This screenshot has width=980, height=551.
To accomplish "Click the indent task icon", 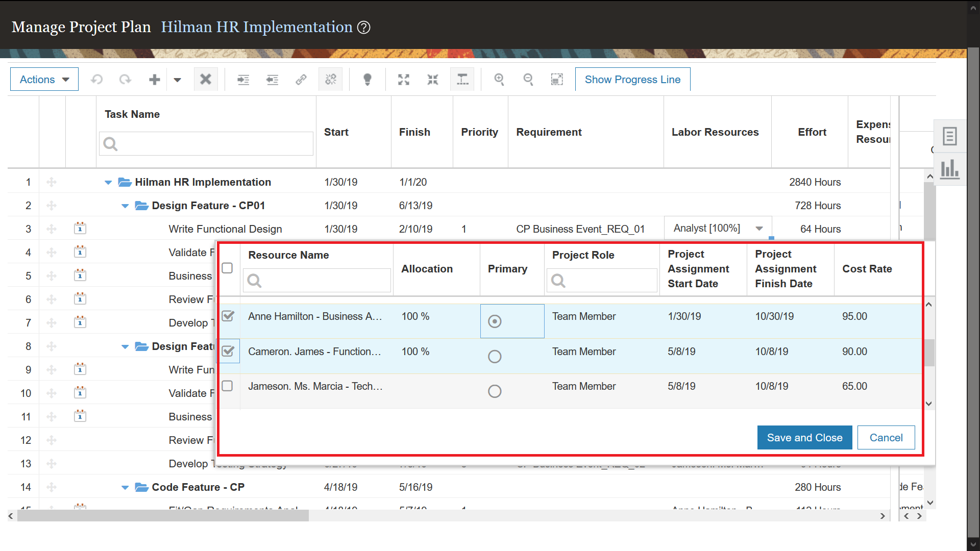I will 243,80.
